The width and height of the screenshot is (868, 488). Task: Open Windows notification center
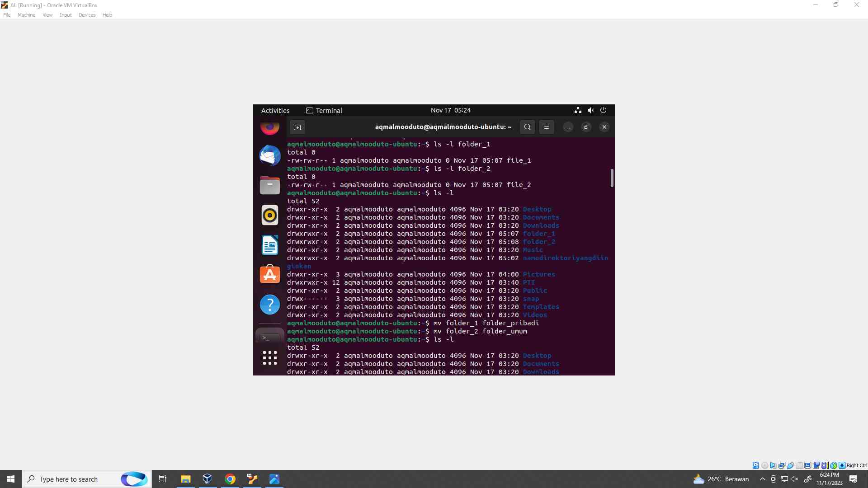tap(853, 479)
